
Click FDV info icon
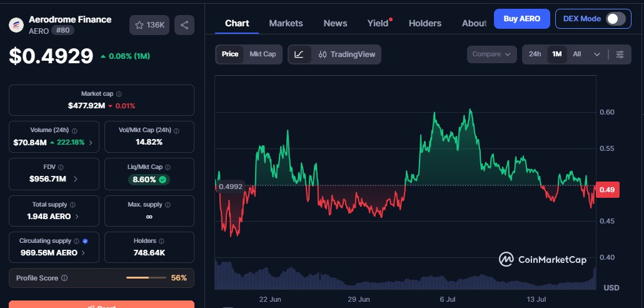[x=61, y=167]
